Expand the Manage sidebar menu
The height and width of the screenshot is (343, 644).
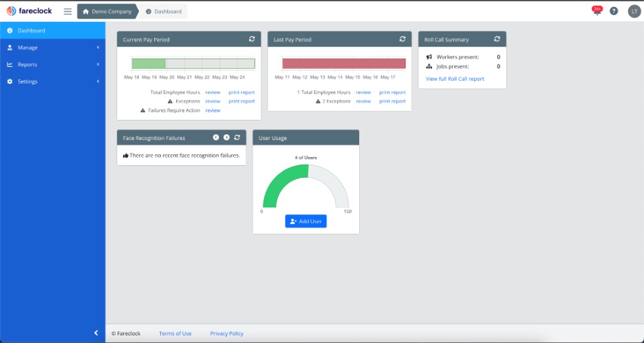tap(52, 48)
